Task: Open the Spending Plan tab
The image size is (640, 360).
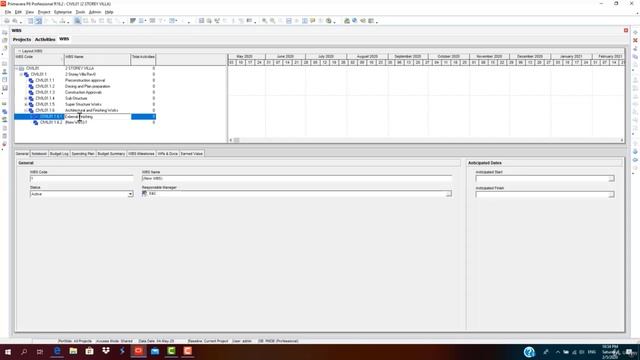Action: [83, 154]
